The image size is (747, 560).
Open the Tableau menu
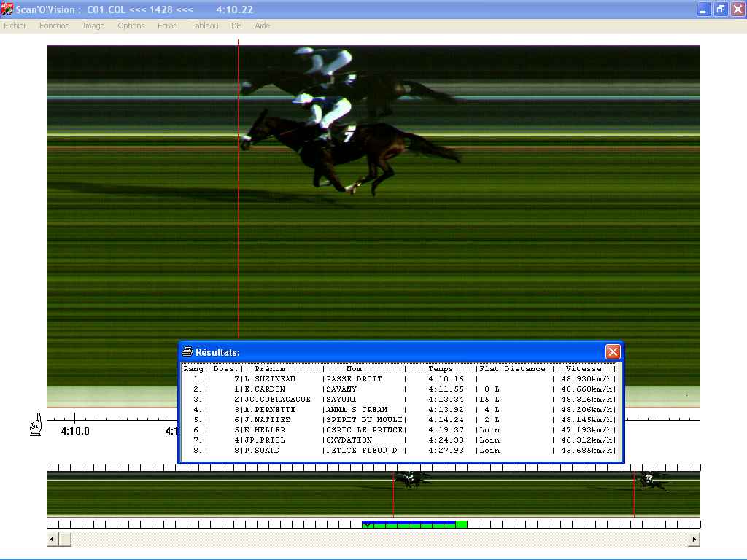(x=204, y=26)
